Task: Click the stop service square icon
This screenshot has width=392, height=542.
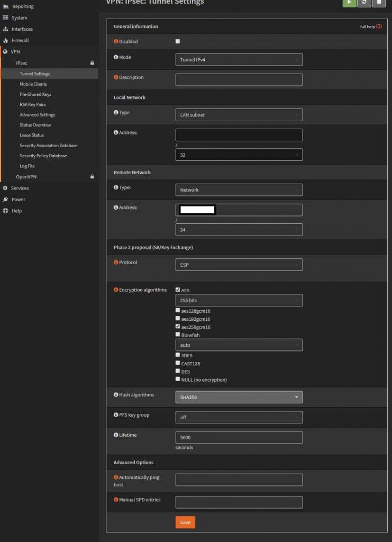Action: 379,3
